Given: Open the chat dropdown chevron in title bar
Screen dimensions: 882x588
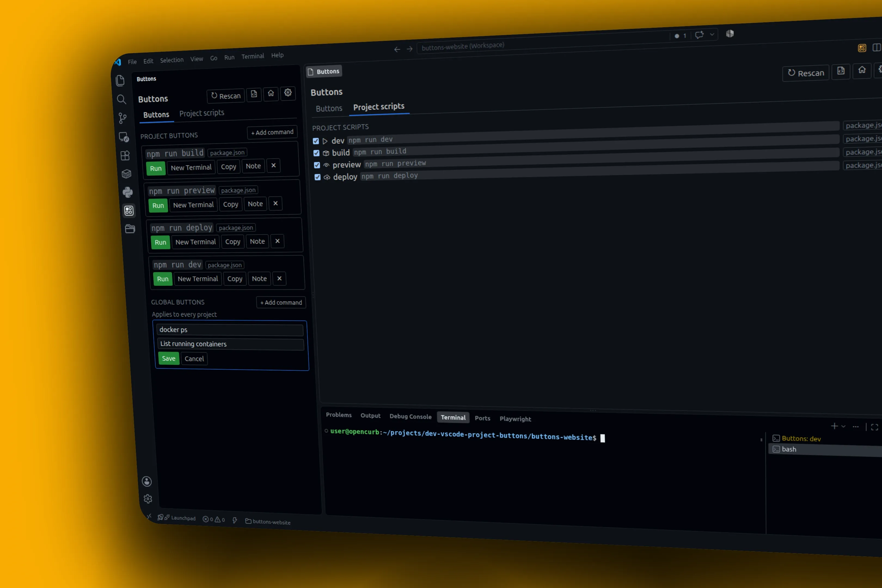Looking at the screenshot, I should click(x=712, y=35).
